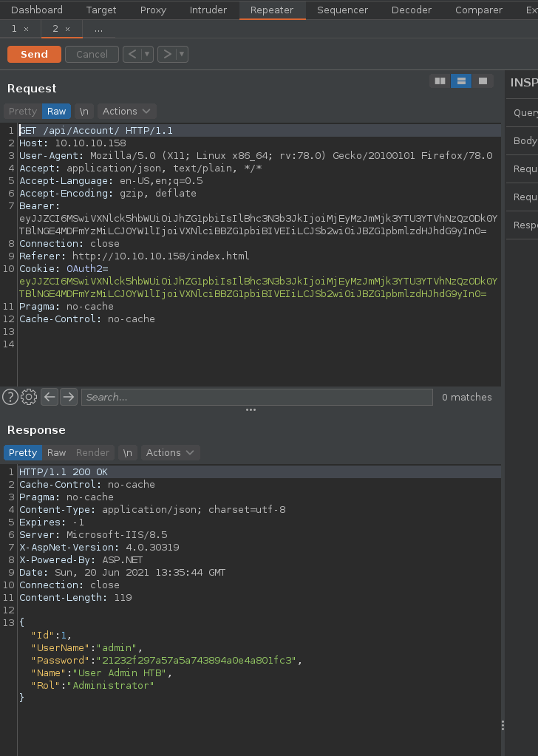Go to next search match
The height and width of the screenshot is (756, 538).
pyautogui.click(x=69, y=397)
